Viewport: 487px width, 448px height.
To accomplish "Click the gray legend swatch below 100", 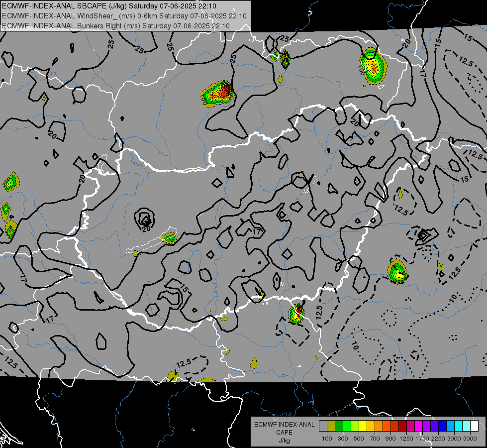I will click(323, 426).
